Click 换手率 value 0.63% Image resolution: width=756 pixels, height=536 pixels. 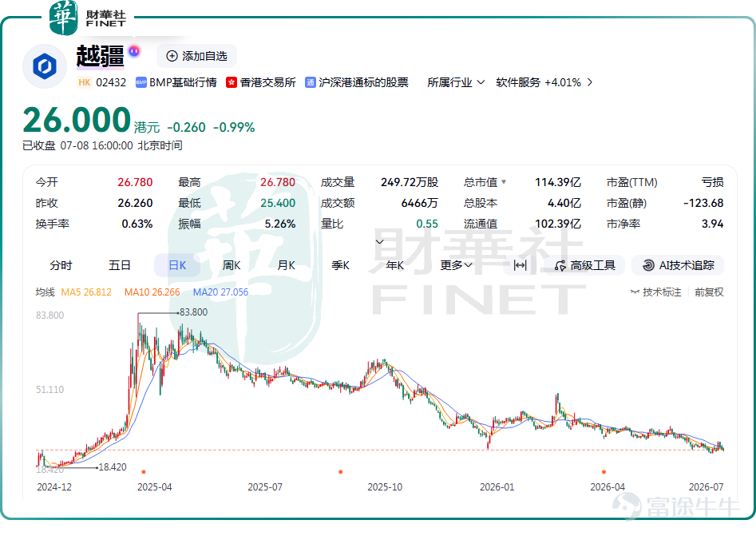tap(137, 224)
